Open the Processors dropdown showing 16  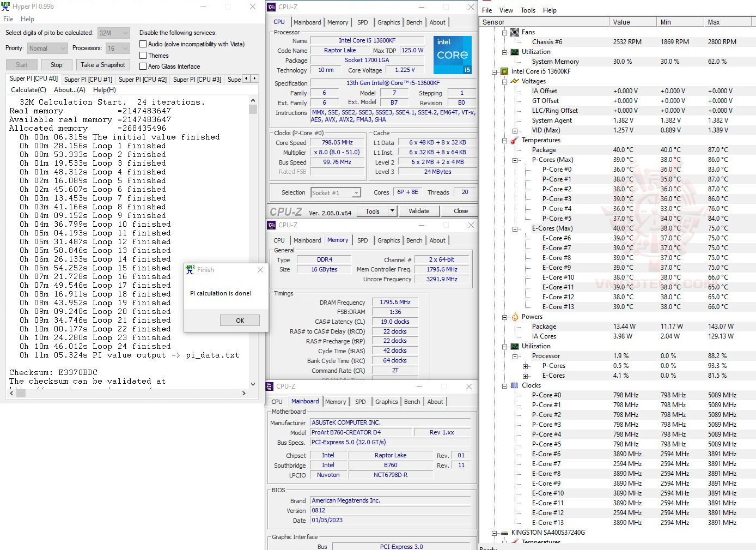coord(118,48)
